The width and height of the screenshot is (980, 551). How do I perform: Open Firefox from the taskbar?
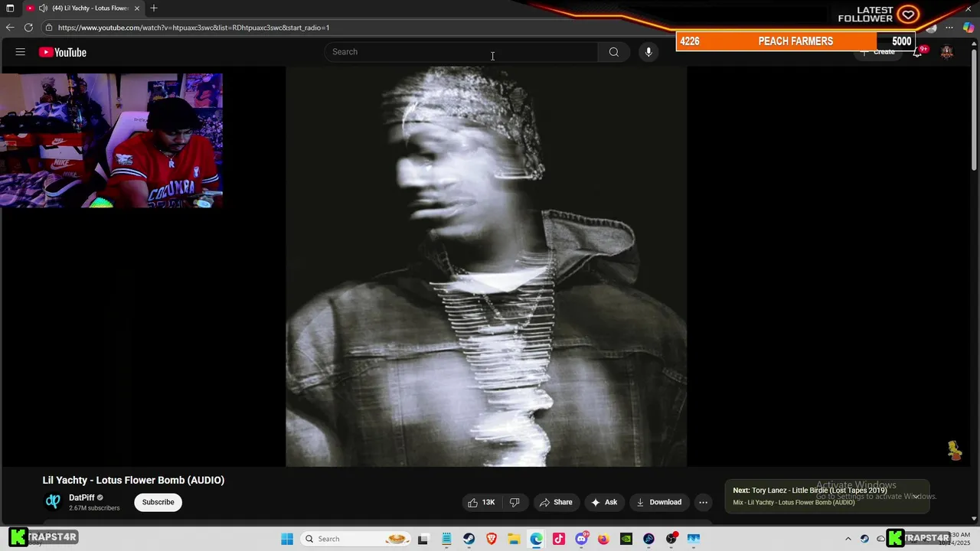(x=603, y=539)
